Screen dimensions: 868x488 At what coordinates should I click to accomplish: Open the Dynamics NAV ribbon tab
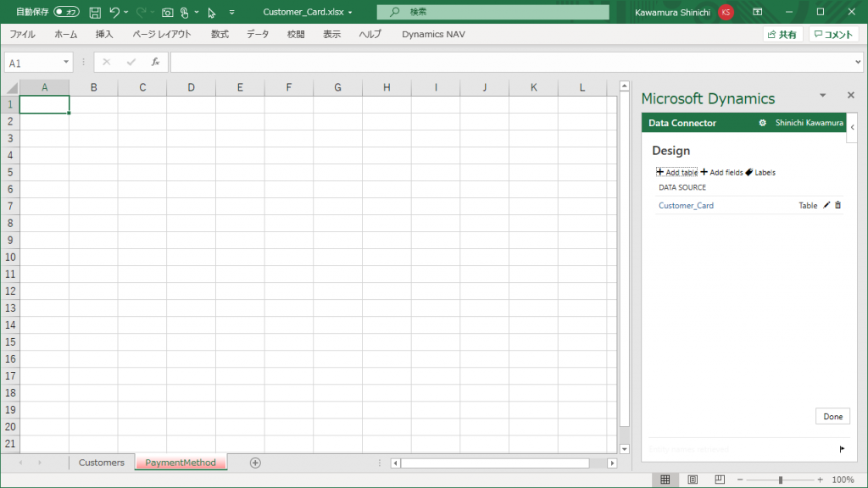[433, 34]
